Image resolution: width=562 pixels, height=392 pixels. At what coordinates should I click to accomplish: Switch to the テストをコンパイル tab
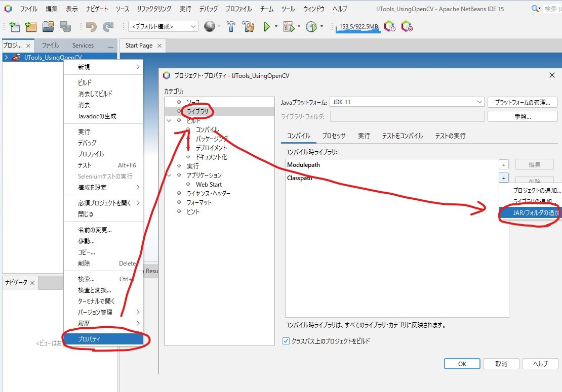[x=402, y=136]
